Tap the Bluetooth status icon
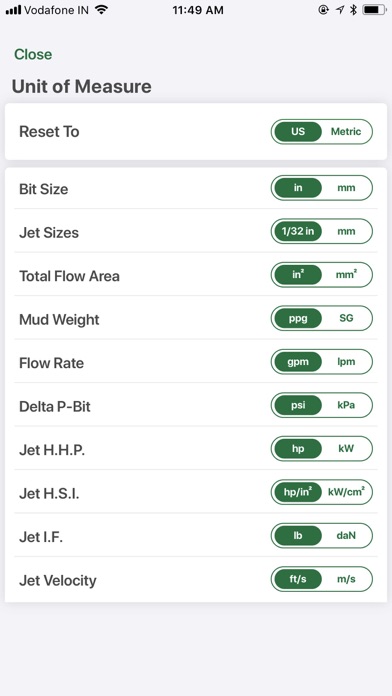The width and height of the screenshot is (392, 696). coord(353,10)
